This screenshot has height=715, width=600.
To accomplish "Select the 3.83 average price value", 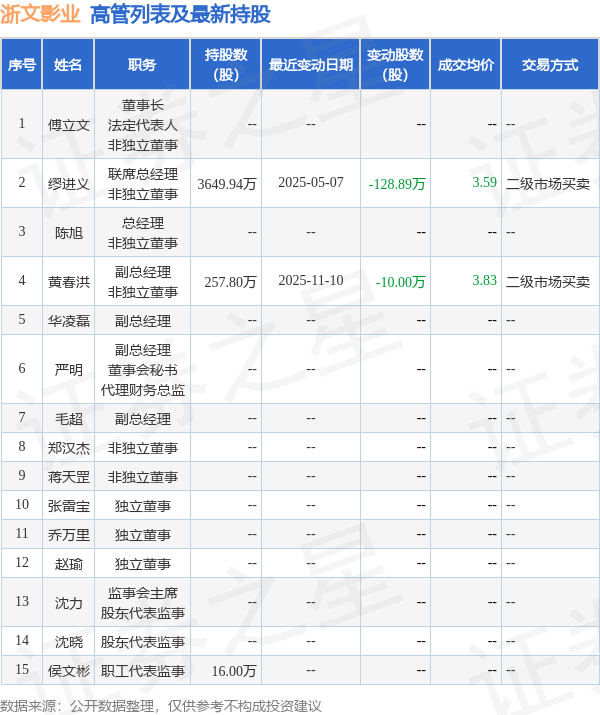I will [x=484, y=280].
